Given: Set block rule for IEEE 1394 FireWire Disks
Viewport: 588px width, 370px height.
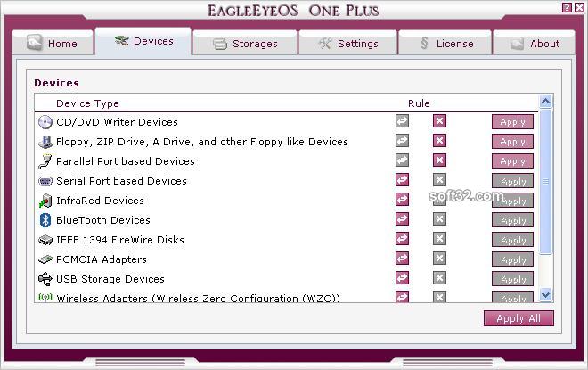Looking at the screenshot, I should click(439, 239).
